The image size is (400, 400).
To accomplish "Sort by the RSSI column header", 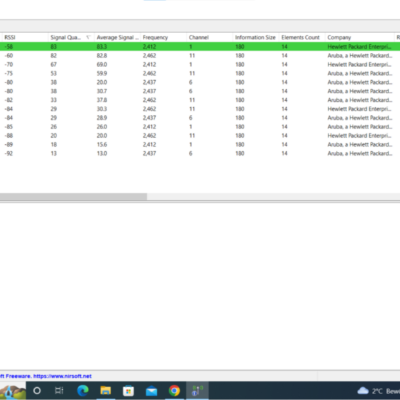I will [24, 37].
